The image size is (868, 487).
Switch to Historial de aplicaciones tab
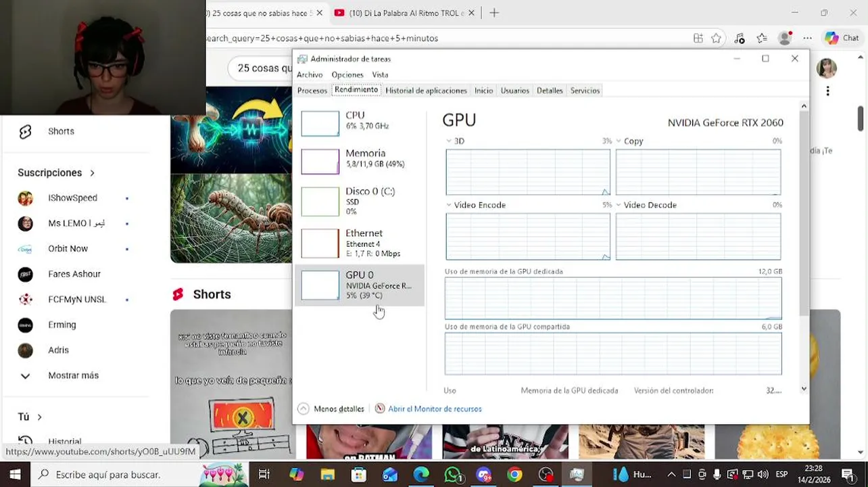coord(426,91)
